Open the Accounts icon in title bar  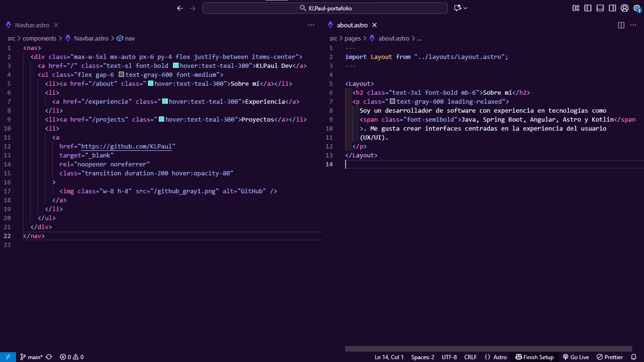point(625,8)
